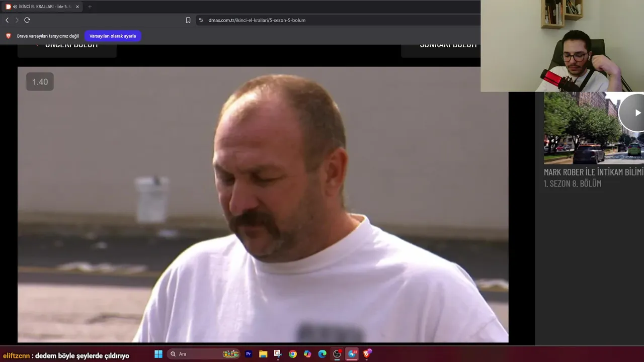Screen dimensions: 644x362
Task: Switch to the Brave browser taskbar icon
Action: coord(367,354)
